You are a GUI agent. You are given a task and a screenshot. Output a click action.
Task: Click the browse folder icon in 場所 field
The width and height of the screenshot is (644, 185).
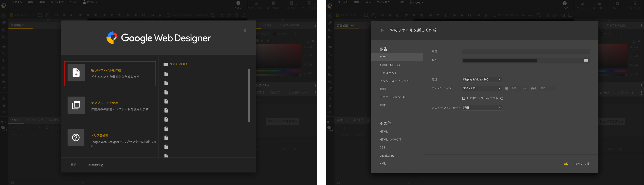(586, 60)
